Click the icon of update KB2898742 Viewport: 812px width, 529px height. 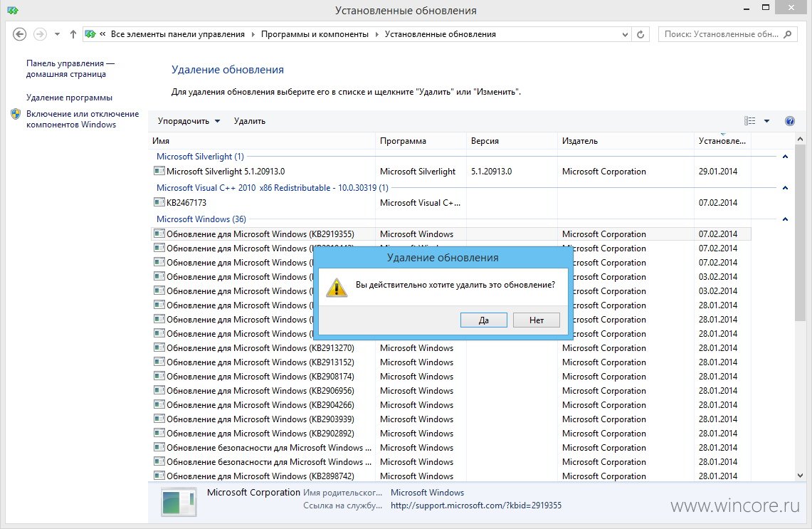pyautogui.click(x=159, y=476)
